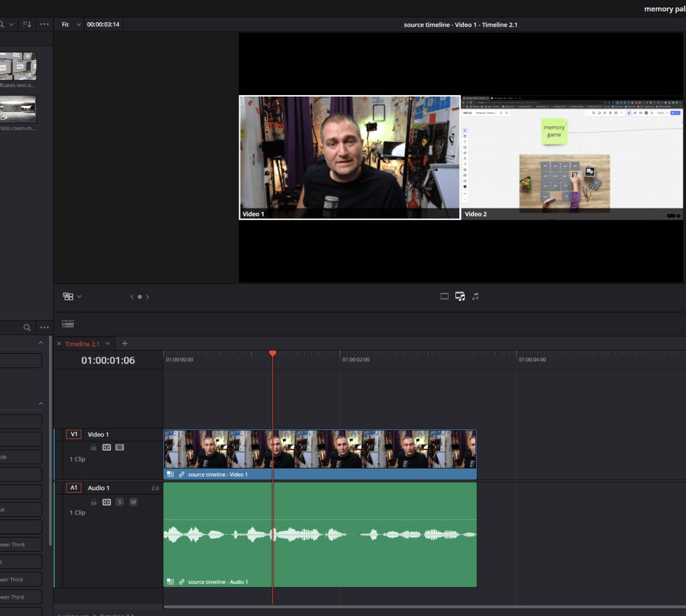Mute the Audio 1 track
The image size is (686, 616).
(133, 502)
